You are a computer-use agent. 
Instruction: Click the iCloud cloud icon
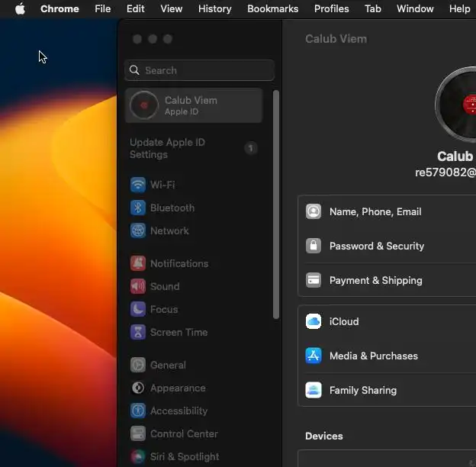[x=314, y=321]
